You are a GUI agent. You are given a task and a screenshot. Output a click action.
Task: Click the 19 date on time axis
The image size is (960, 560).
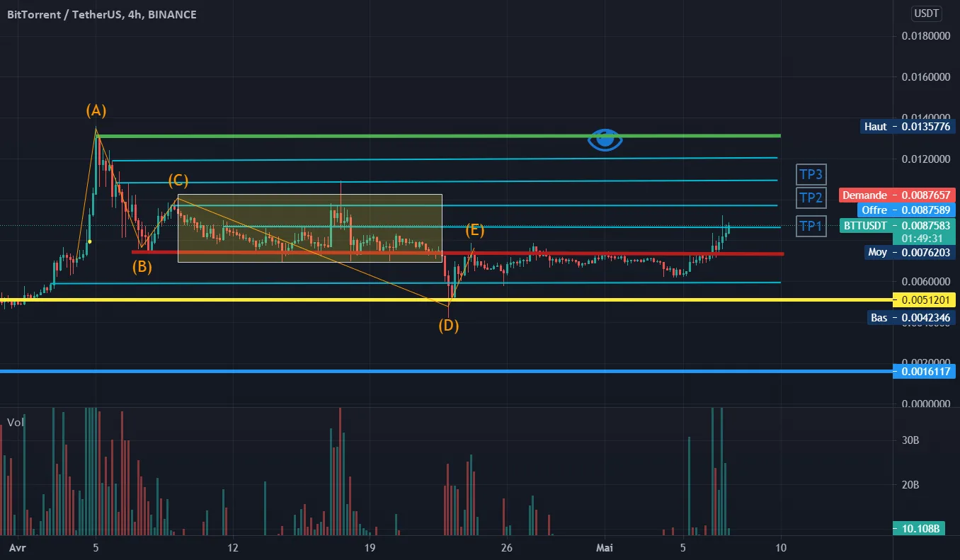(369, 548)
